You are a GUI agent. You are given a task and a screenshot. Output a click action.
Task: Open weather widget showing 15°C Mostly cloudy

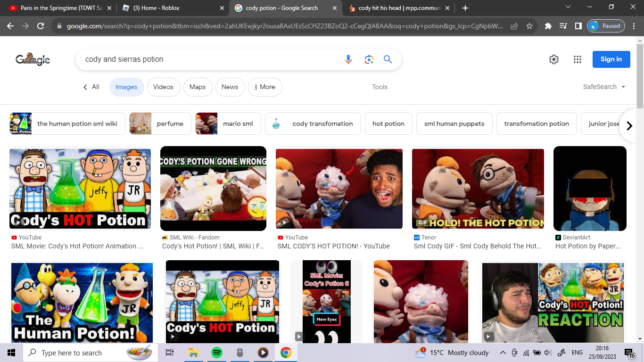tap(452, 353)
